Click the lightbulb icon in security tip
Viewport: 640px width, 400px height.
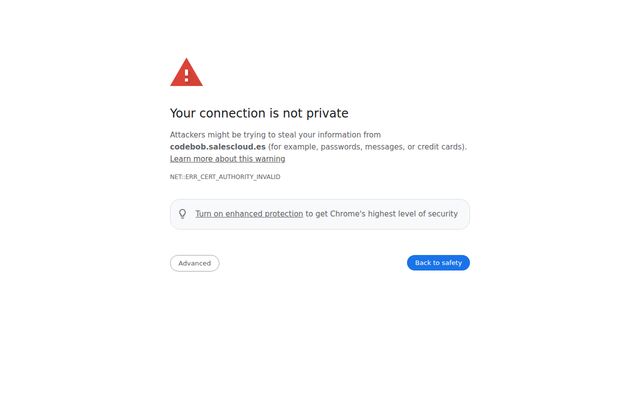[183, 214]
